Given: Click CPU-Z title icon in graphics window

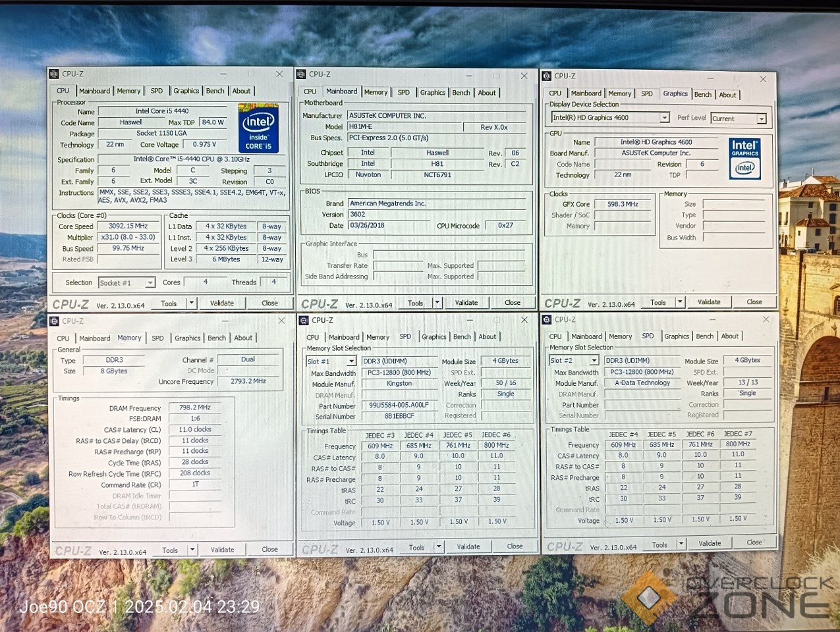Looking at the screenshot, I should pyautogui.click(x=547, y=76).
